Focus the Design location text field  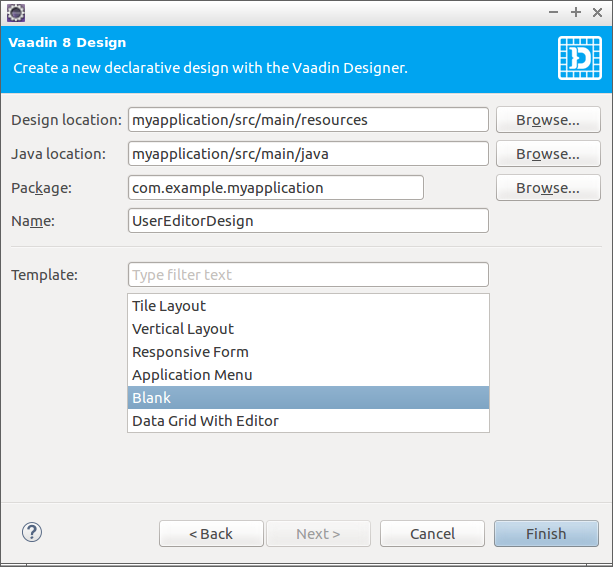pyautogui.click(x=308, y=120)
